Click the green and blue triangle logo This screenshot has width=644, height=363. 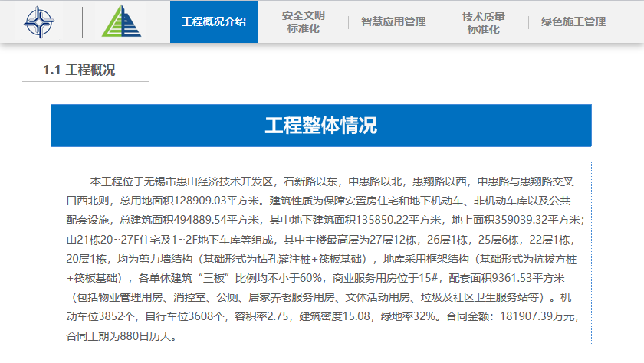coord(122,21)
